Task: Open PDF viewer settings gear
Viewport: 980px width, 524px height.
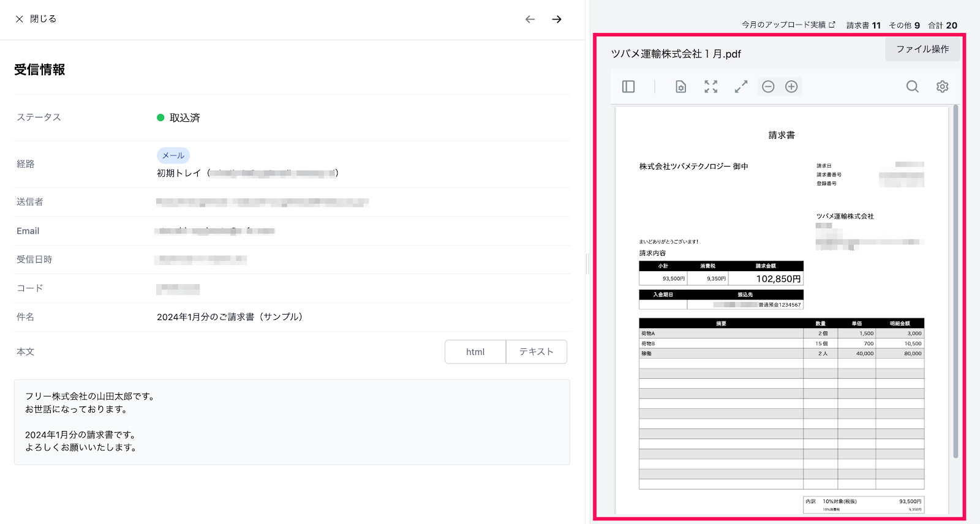Action: pyautogui.click(x=943, y=87)
